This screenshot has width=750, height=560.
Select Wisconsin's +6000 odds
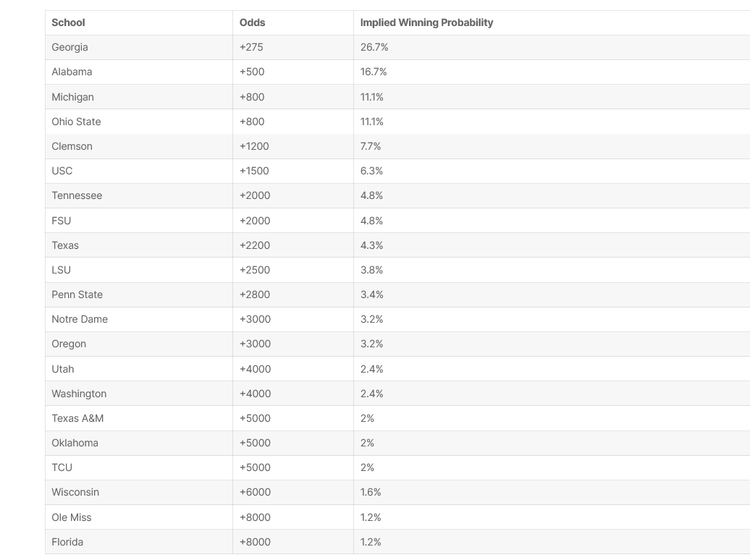pos(255,492)
